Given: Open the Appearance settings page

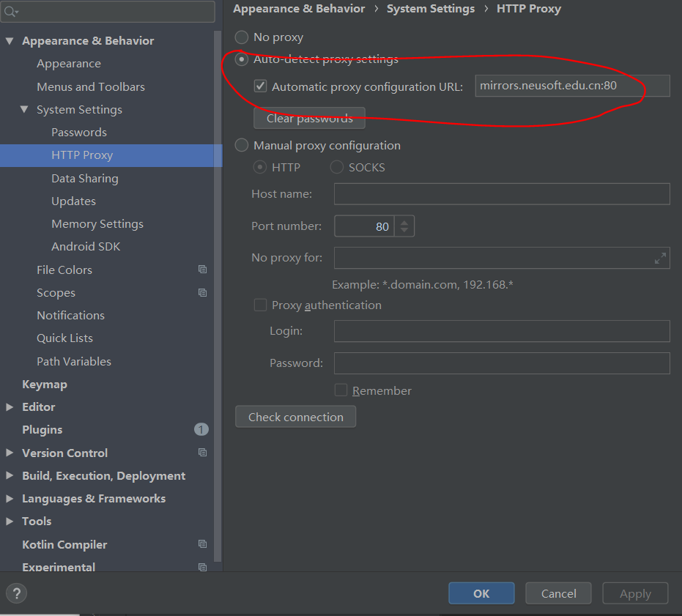Looking at the screenshot, I should pos(69,64).
